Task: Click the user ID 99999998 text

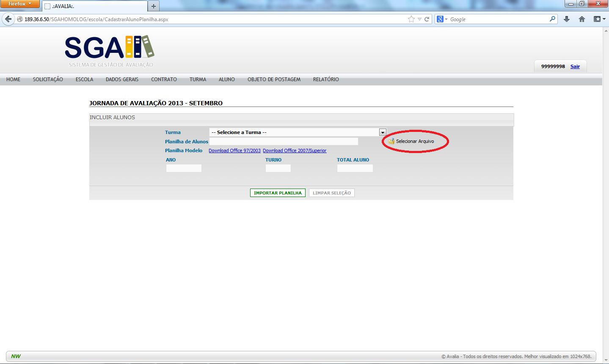Action: 553,66
